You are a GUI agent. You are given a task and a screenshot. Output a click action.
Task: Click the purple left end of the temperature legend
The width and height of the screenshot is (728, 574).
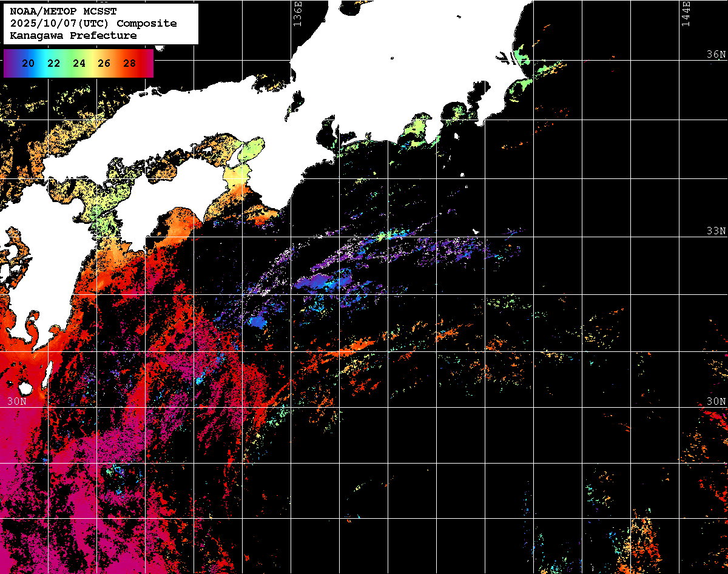click(x=8, y=63)
